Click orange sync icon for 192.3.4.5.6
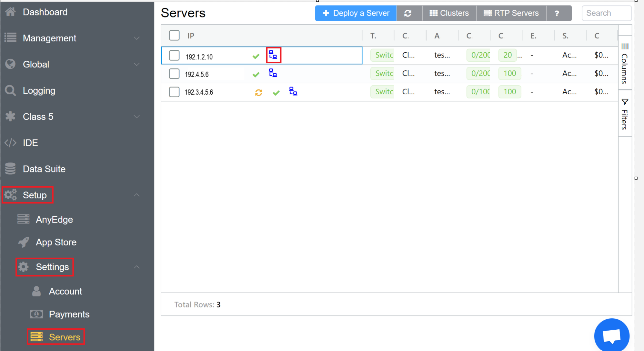Image resolution: width=644 pixels, height=351 pixels. pos(258,93)
